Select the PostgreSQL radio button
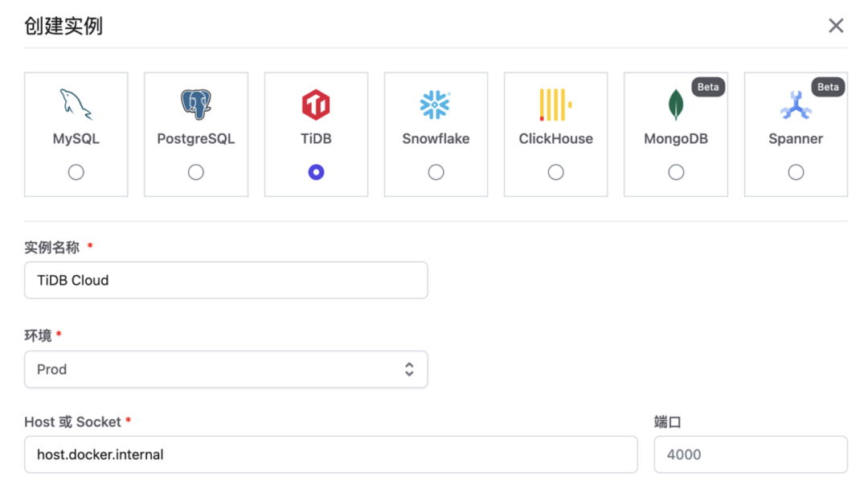Image resolution: width=868 pixels, height=497 pixels. tap(196, 172)
